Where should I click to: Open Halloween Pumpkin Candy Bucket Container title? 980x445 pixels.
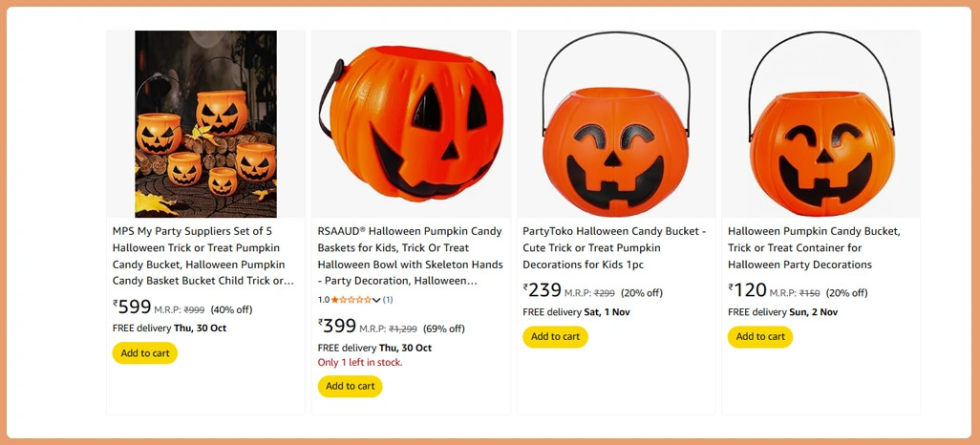814,247
